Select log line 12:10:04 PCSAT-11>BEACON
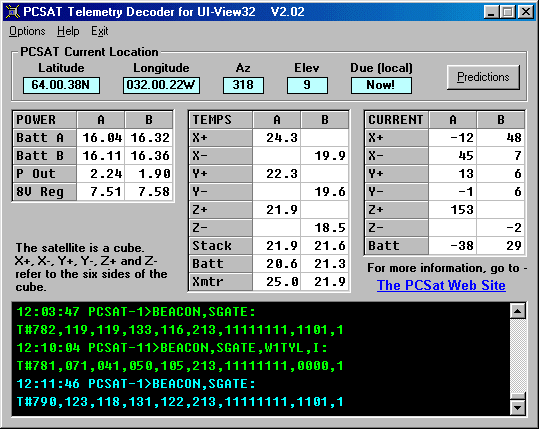Viewport: 539px width, 429px height. 172,348
